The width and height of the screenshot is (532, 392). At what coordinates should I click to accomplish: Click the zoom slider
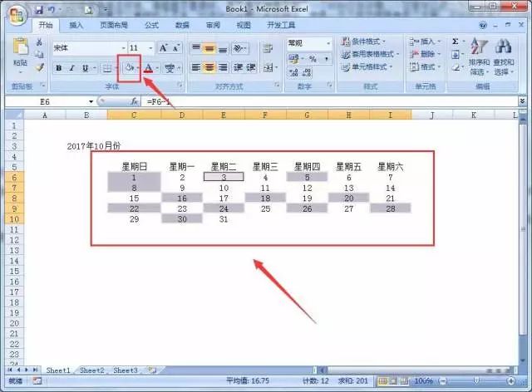[476, 381]
